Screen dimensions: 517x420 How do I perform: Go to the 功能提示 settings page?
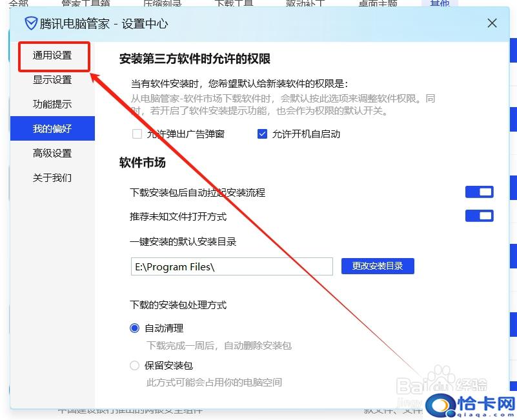pyautogui.click(x=52, y=104)
